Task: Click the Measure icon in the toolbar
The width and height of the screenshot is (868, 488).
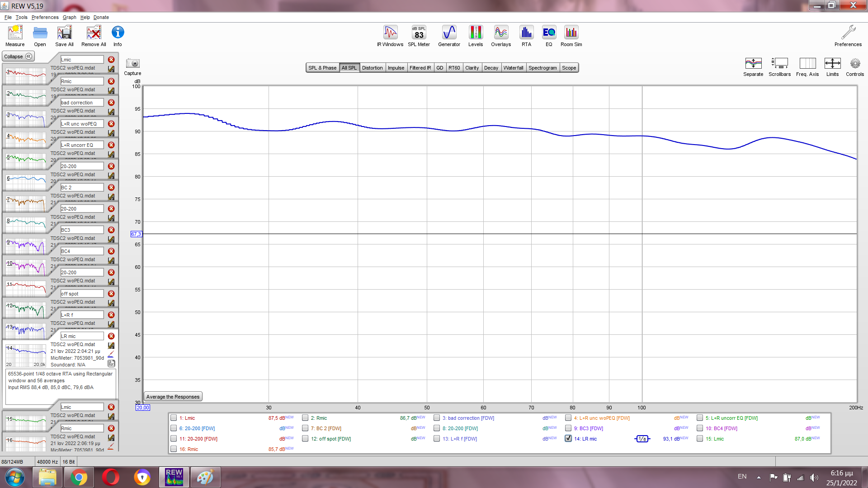Action: pos(15,36)
